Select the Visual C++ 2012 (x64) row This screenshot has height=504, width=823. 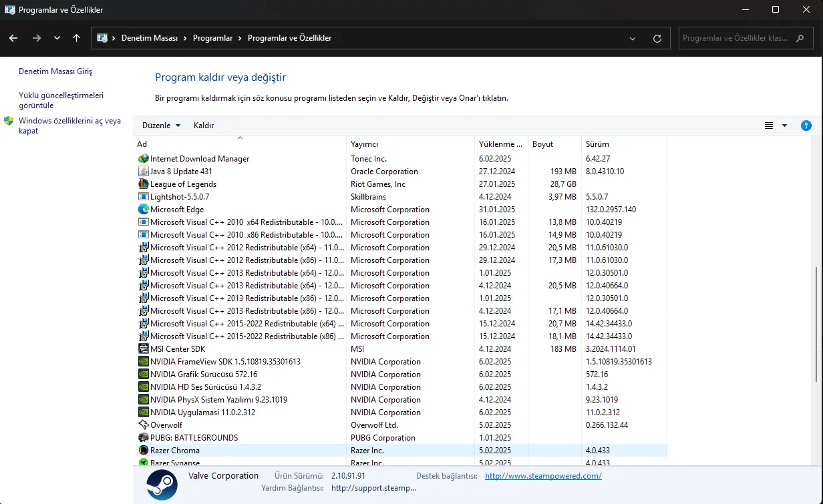point(401,248)
